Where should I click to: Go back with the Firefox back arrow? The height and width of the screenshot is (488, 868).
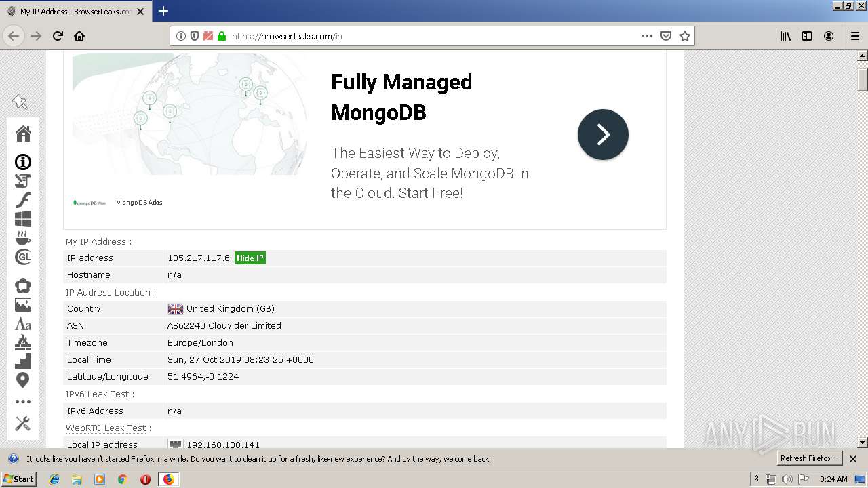point(14,36)
